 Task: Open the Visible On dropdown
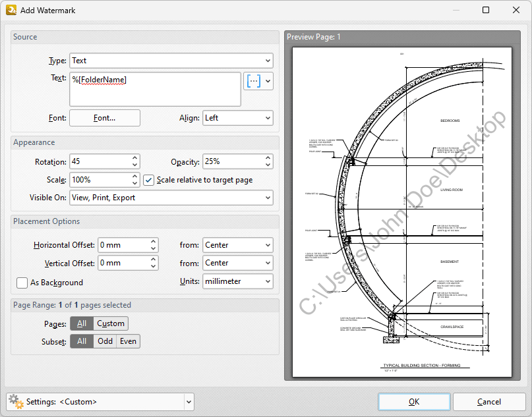tap(171, 198)
